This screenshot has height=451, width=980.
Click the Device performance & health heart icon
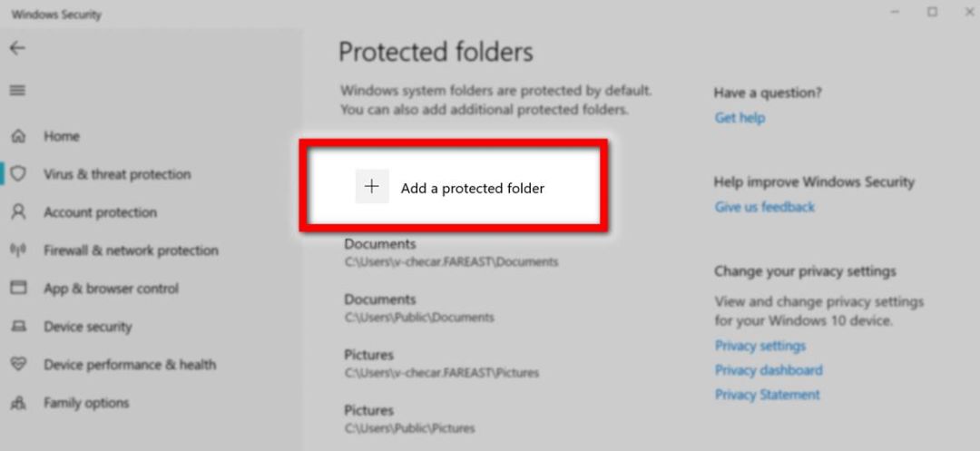click(x=17, y=365)
